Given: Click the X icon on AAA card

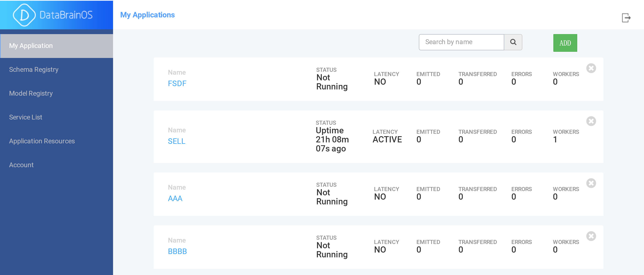Looking at the screenshot, I should pyautogui.click(x=591, y=183).
